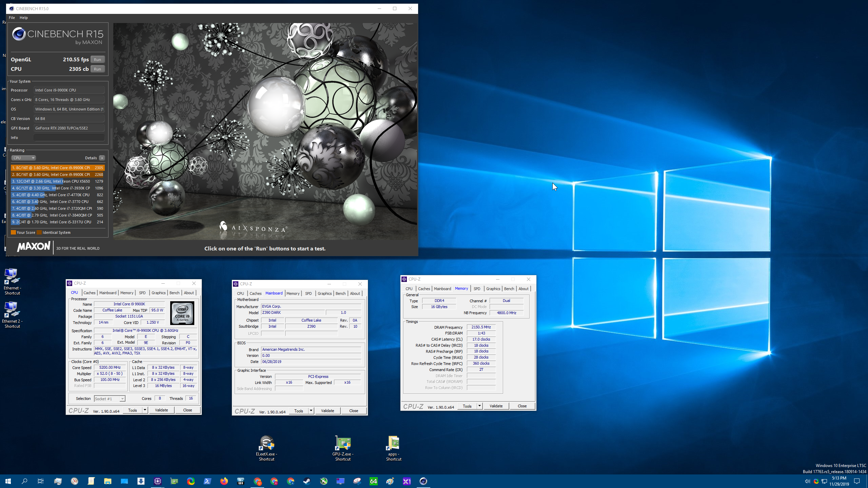This screenshot has width=868, height=488.
Task: Open Snipping Tool icon on taskbar
Action: pos(357,481)
